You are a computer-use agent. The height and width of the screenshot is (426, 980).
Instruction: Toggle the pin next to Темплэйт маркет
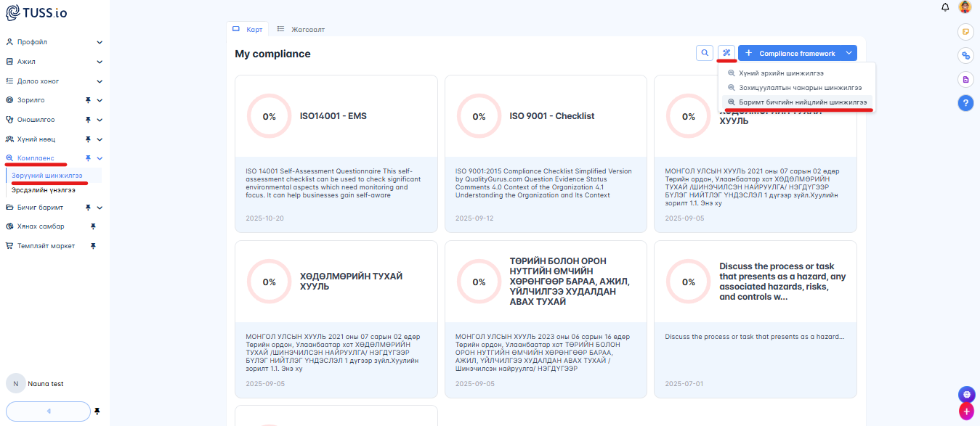93,246
